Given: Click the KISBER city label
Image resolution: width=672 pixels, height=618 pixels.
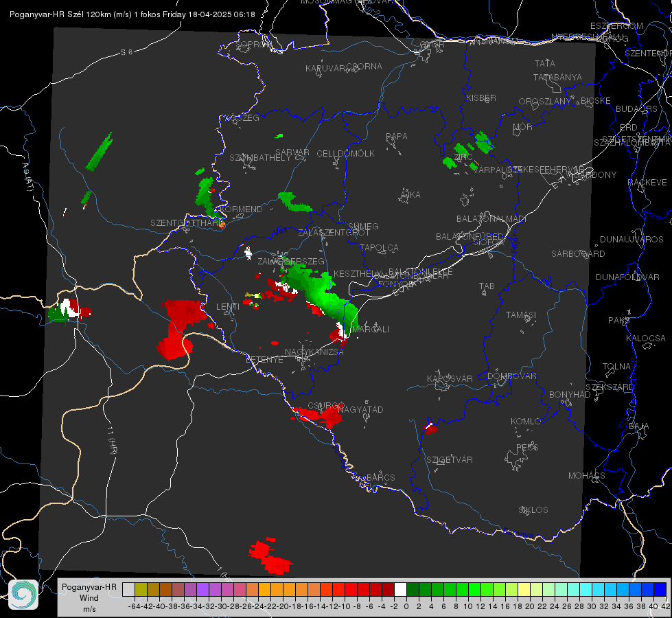Looking at the screenshot, I should (x=481, y=98).
